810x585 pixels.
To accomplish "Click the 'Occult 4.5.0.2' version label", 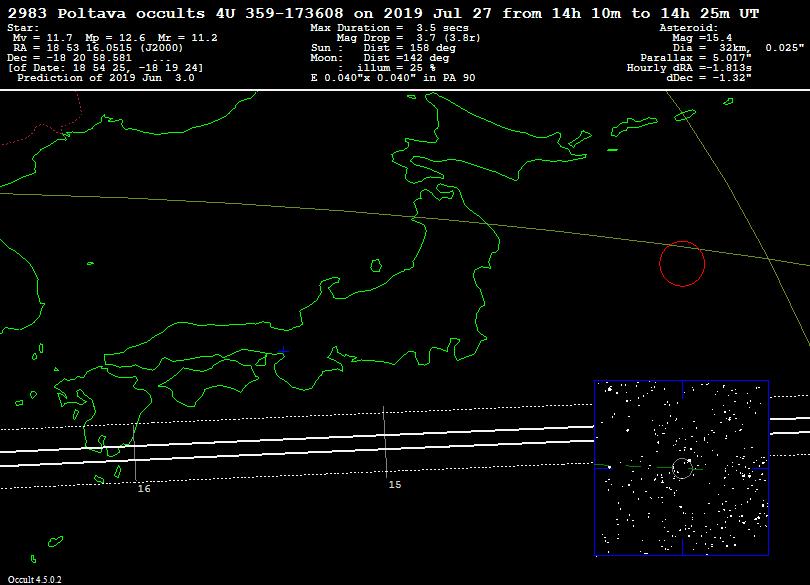I will point(34,580).
